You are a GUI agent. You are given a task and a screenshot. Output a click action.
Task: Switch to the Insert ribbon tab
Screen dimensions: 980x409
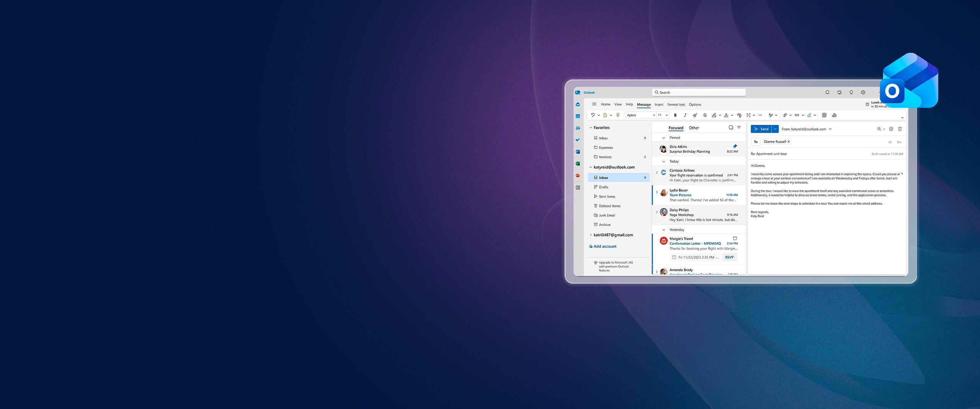(x=659, y=104)
